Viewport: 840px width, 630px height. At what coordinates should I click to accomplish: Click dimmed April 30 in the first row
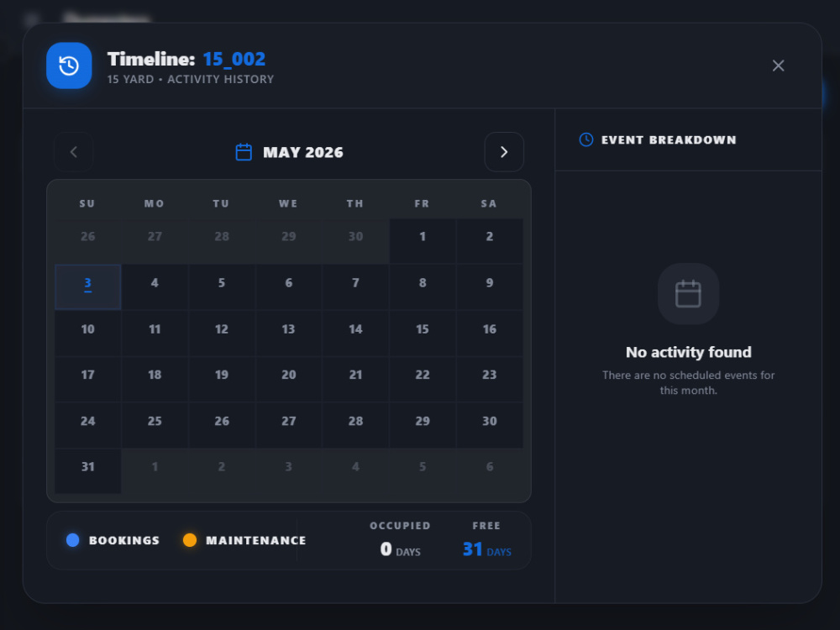355,240
